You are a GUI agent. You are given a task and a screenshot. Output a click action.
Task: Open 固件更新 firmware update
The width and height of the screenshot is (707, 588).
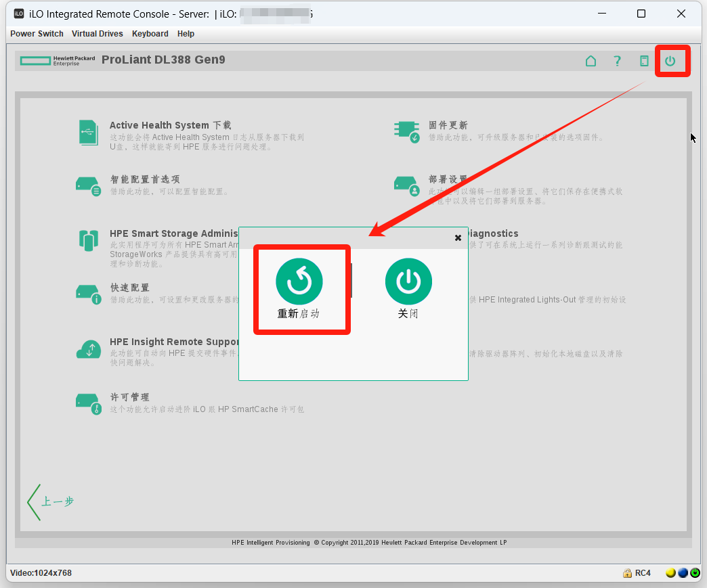tap(448, 125)
